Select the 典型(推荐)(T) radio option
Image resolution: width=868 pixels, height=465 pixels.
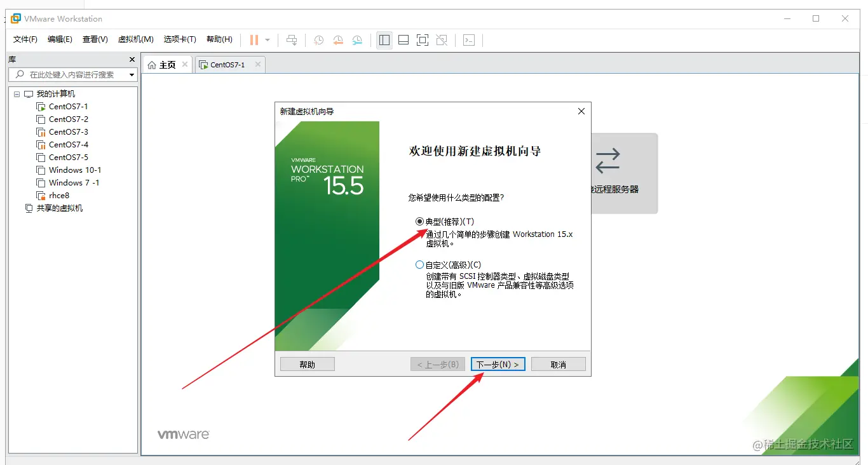pyautogui.click(x=419, y=222)
